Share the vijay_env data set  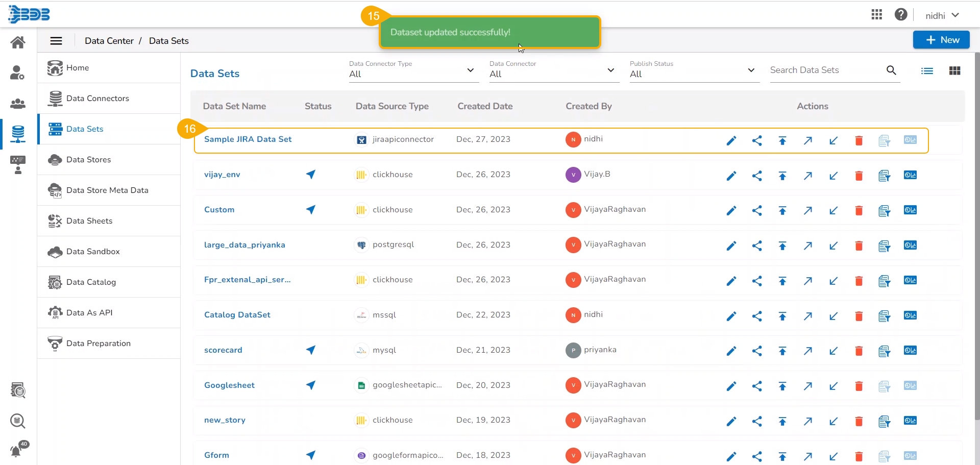point(757,176)
